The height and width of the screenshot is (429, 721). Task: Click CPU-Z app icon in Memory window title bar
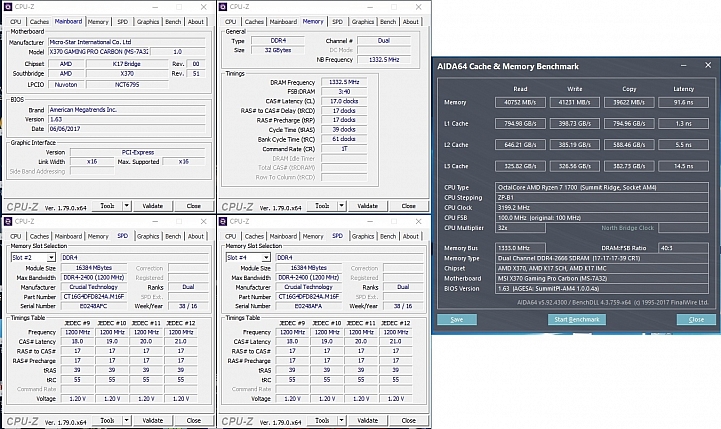[223, 7]
